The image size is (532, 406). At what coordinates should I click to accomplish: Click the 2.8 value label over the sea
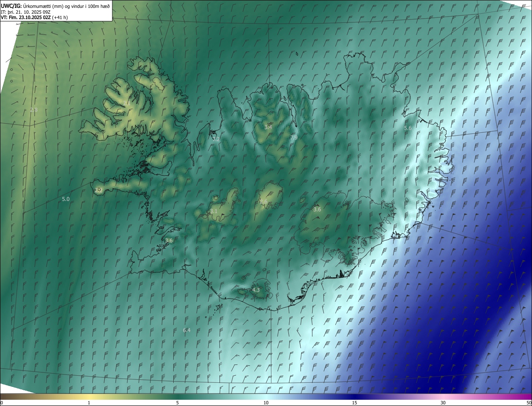[x=34, y=110]
